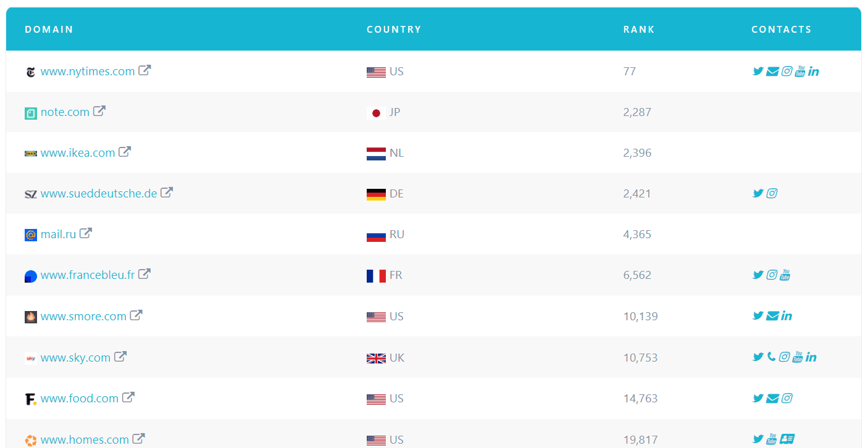
Task: Sort by the Rank column header
Action: (x=639, y=29)
